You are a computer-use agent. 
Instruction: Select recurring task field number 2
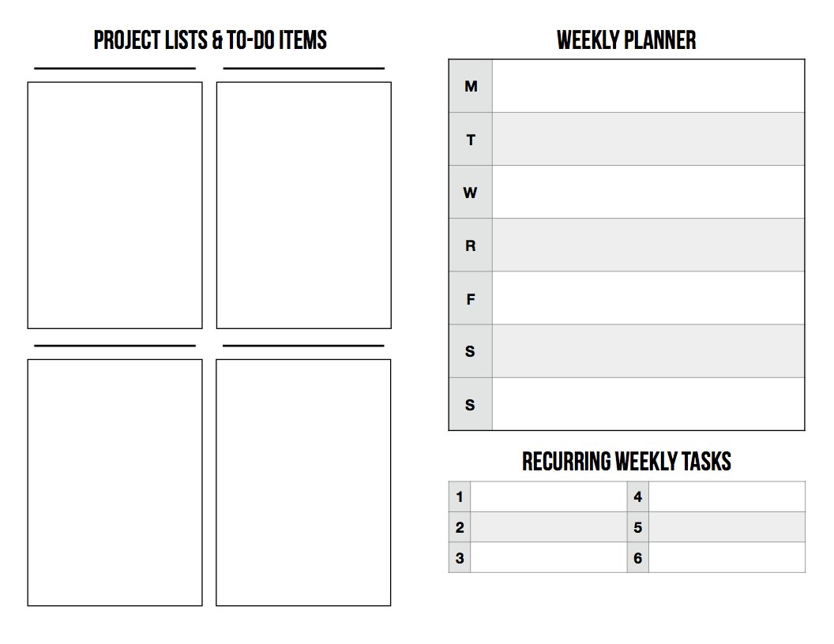coord(548,527)
